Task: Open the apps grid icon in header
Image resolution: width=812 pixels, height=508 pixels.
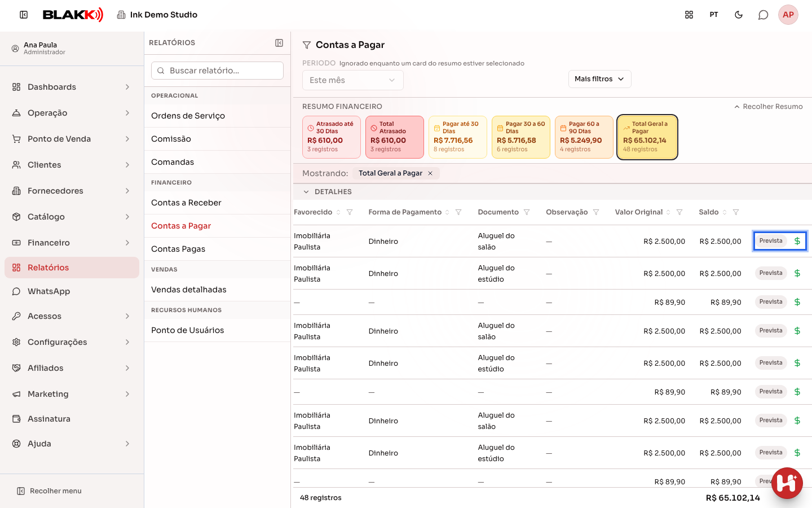Action: tap(689, 15)
